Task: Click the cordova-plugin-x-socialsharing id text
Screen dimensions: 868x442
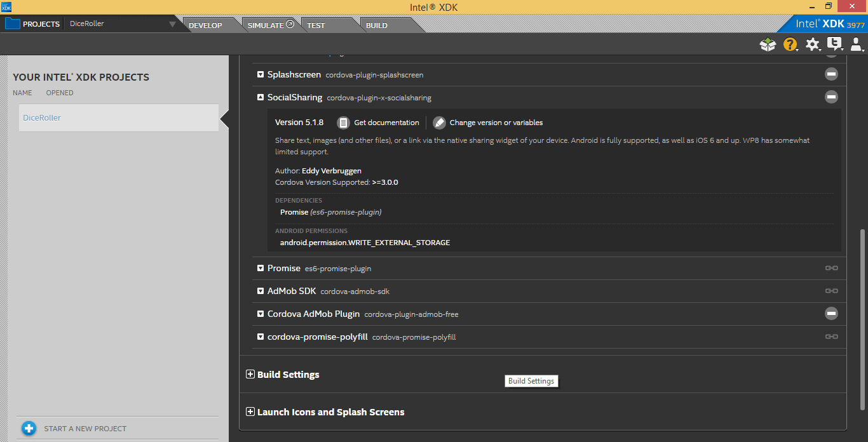Action: (x=379, y=98)
